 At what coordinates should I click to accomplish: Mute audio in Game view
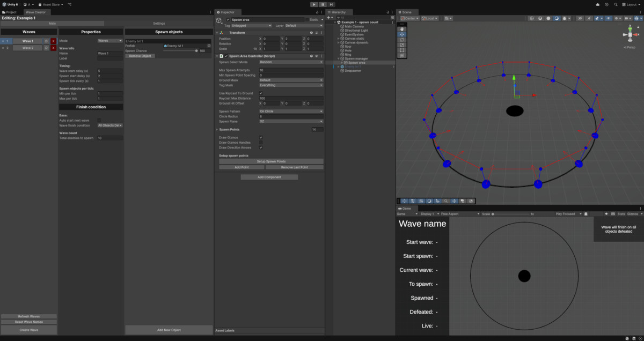(606, 214)
